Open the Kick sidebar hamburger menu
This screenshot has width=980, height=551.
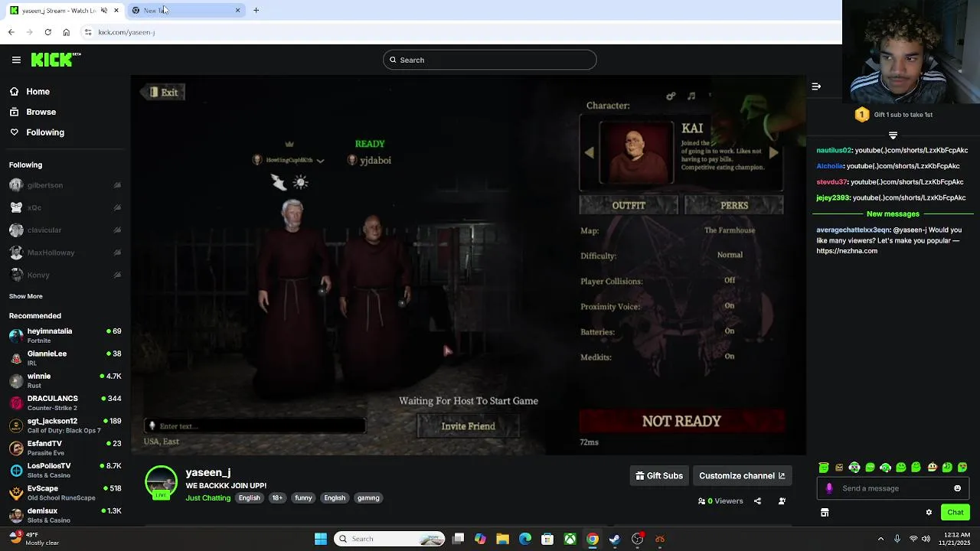pyautogui.click(x=16, y=60)
